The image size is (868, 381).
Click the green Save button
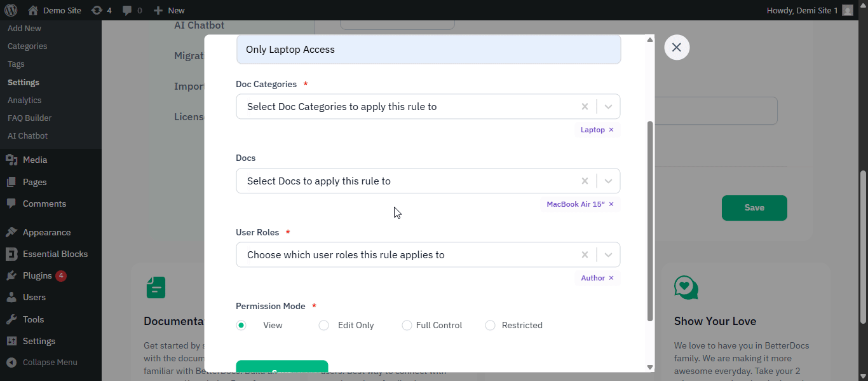[x=754, y=207]
